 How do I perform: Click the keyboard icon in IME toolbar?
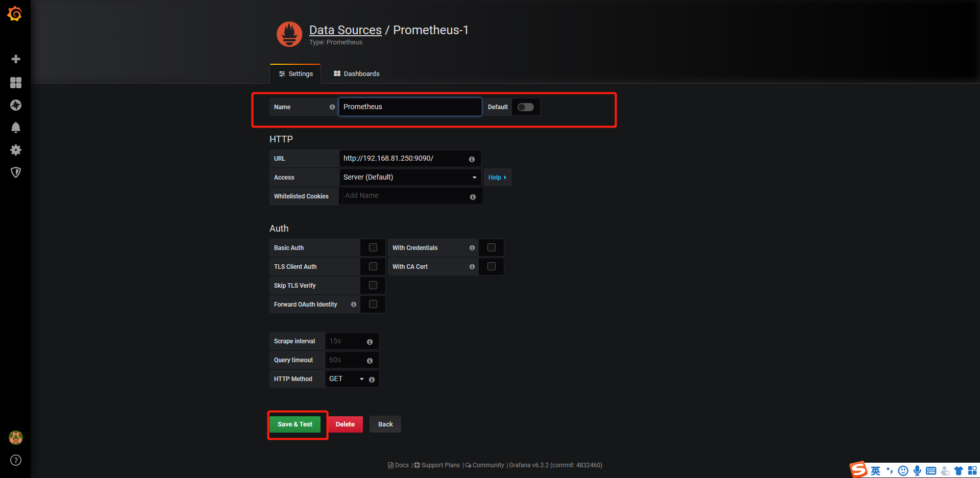931,471
